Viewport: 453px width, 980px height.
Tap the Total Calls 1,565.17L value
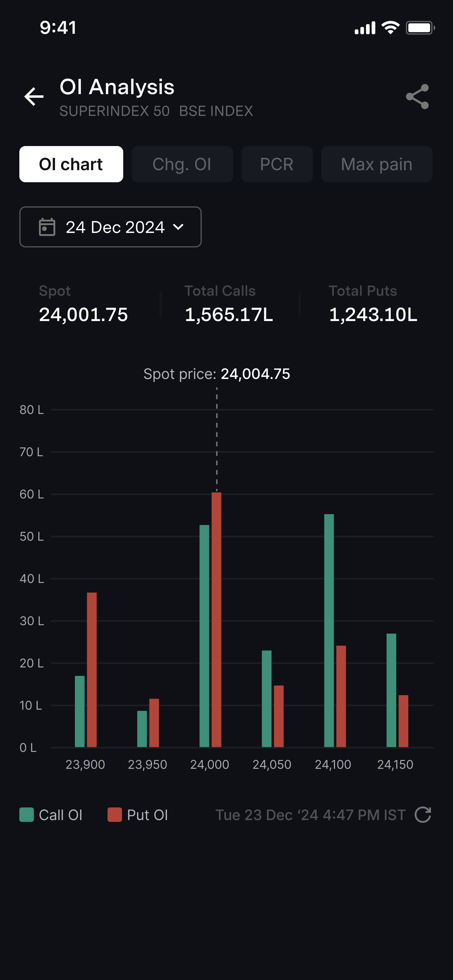pyautogui.click(x=229, y=315)
